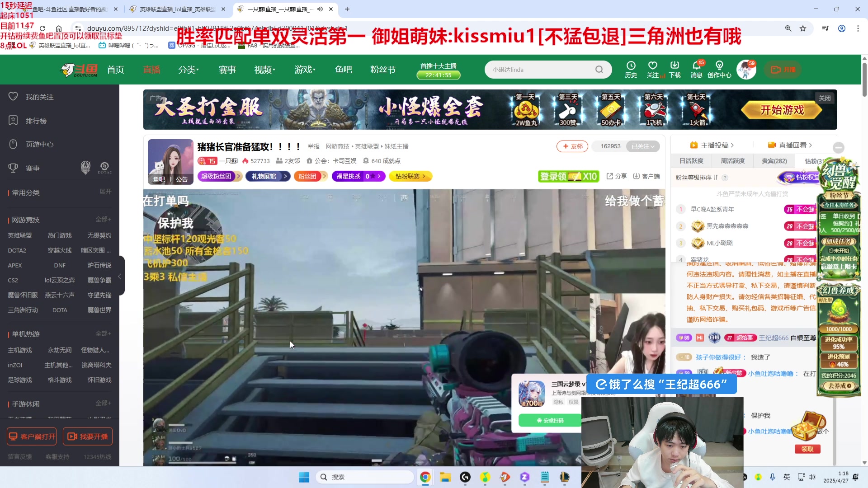Open 三角洲行动 category in sidebar
The width and height of the screenshot is (868, 488).
[23, 310]
